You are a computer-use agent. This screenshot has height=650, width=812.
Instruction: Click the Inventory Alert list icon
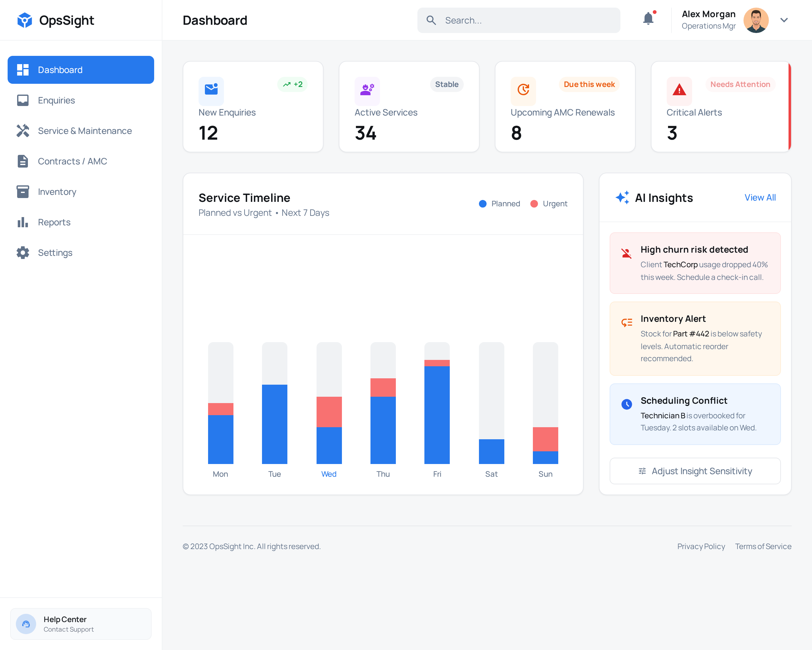[x=626, y=322]
